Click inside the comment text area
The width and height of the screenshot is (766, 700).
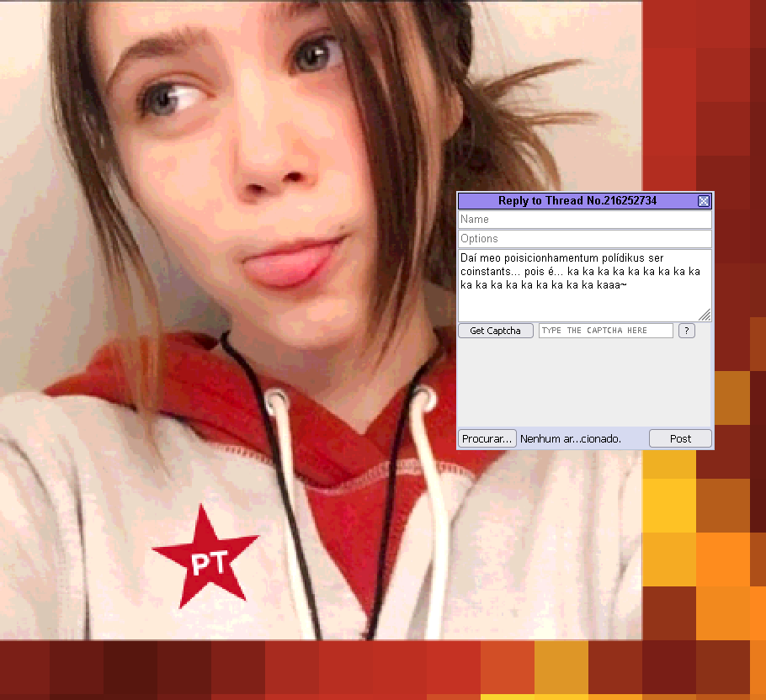click(585, 285)
